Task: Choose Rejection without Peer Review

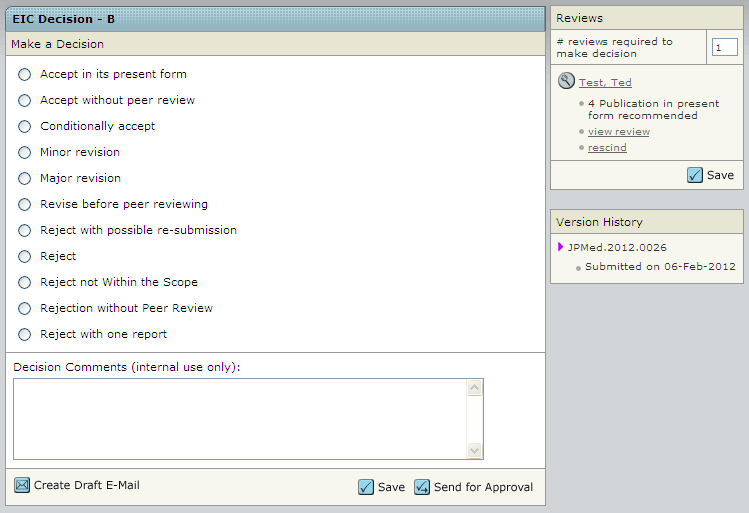Action: click(x=25, y=308)
